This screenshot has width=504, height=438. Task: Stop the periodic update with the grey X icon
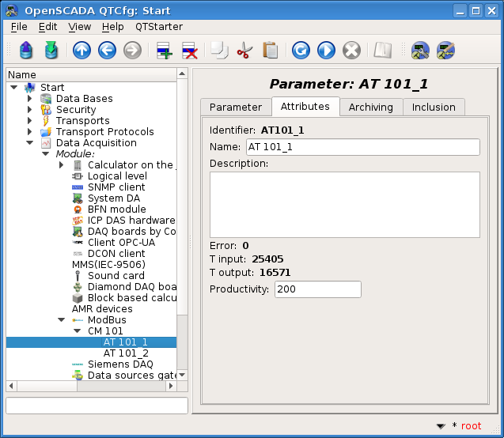tap(351, 51)
